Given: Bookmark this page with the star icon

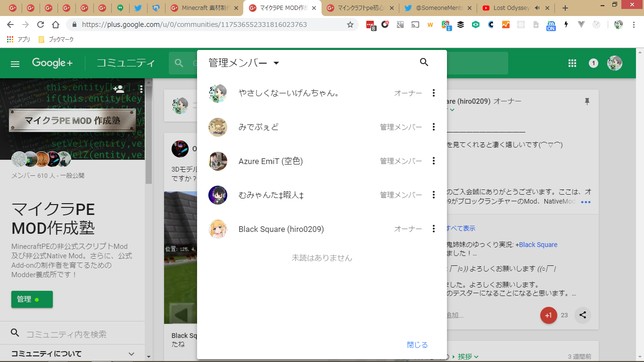Looking at the screenshot, I should click(x=350, y=25).
